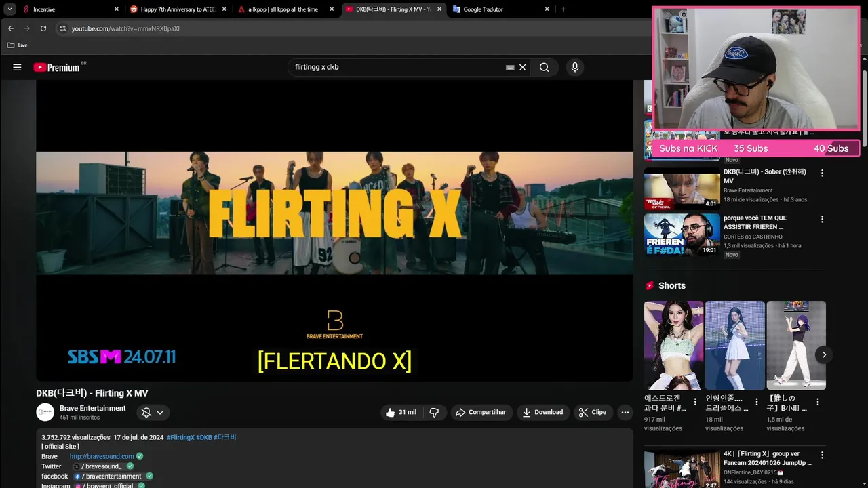This screenshot has height=488, width=868.
Task: Click the magnifier search button
Action: (544, 67)
